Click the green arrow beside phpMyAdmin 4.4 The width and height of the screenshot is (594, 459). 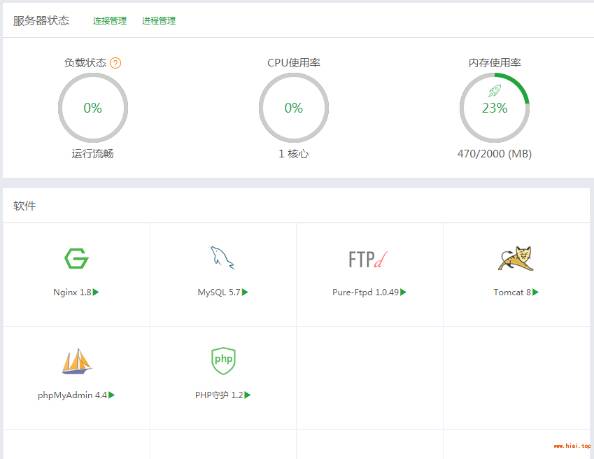pos(111,395)
